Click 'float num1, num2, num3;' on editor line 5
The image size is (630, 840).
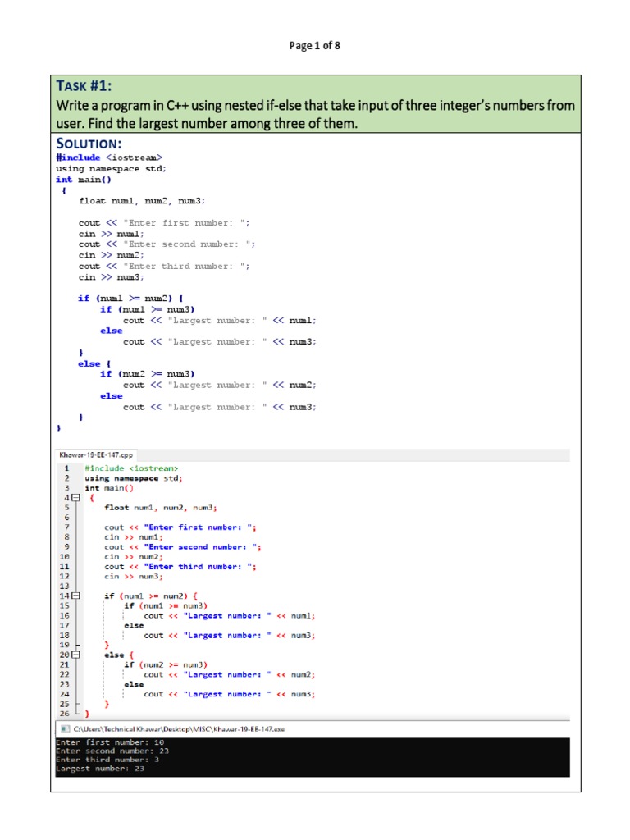point(160,508)
